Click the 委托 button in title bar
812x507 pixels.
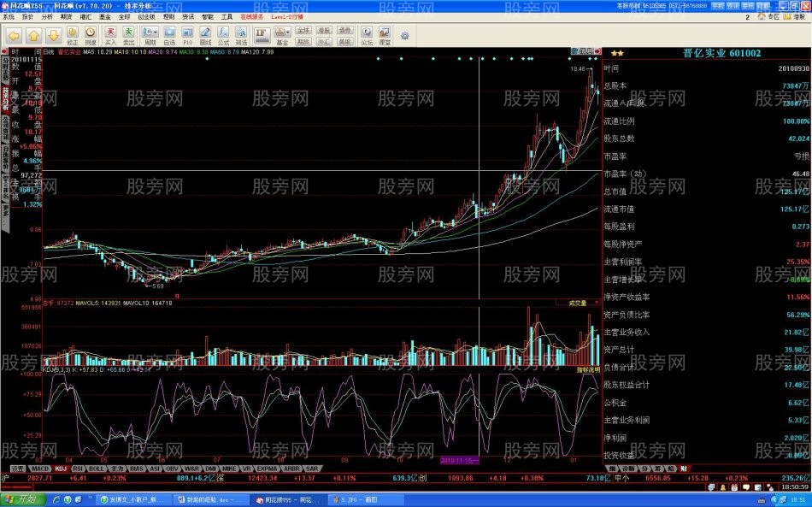tap(748, 6)
